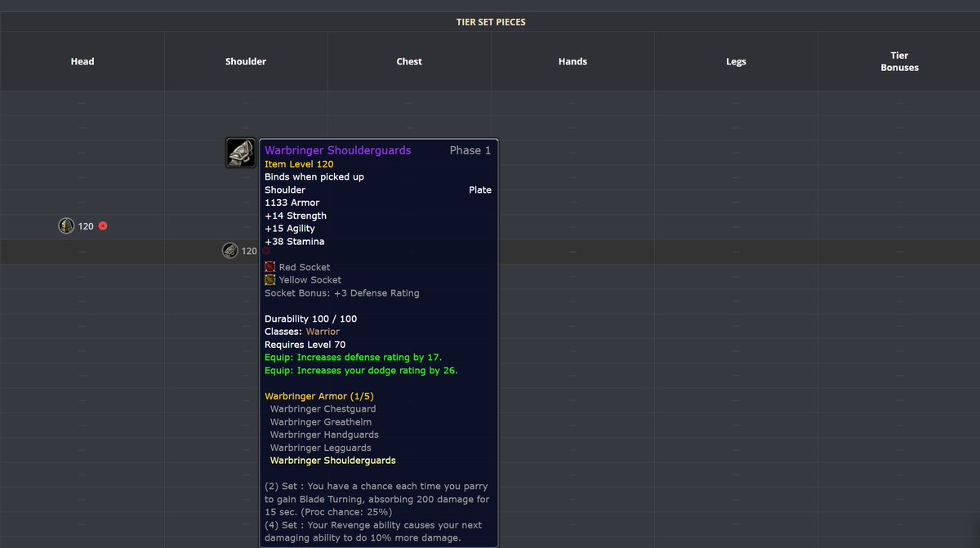Click the Plate armor type label

point(480,190)
